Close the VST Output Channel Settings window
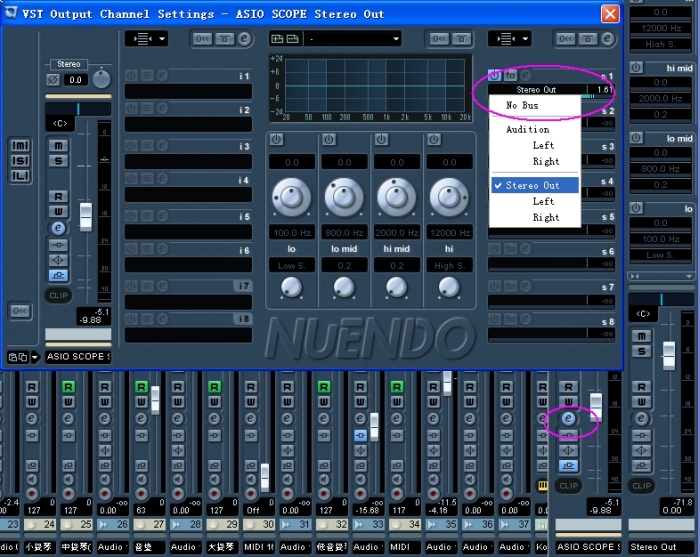Image resolution: width=700 pixels, height=557 pixels. 610,13
